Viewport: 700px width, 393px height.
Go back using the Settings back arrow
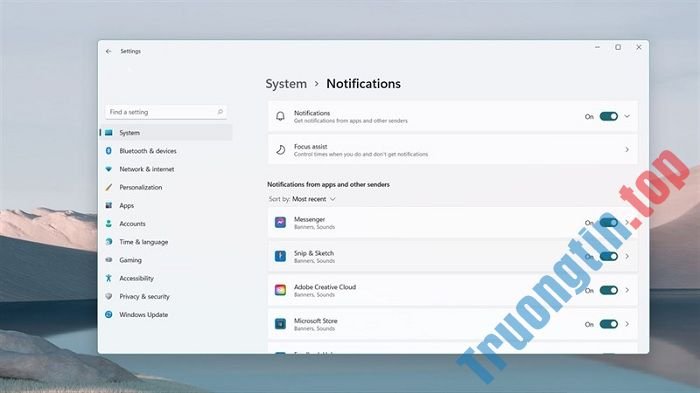coord(108,51)
